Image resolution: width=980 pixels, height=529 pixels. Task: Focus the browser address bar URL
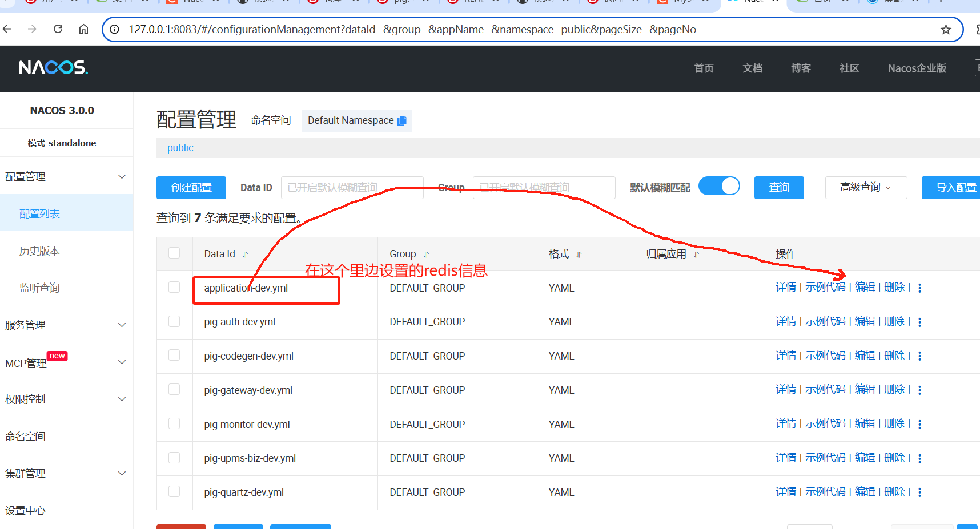click(416, 29)
